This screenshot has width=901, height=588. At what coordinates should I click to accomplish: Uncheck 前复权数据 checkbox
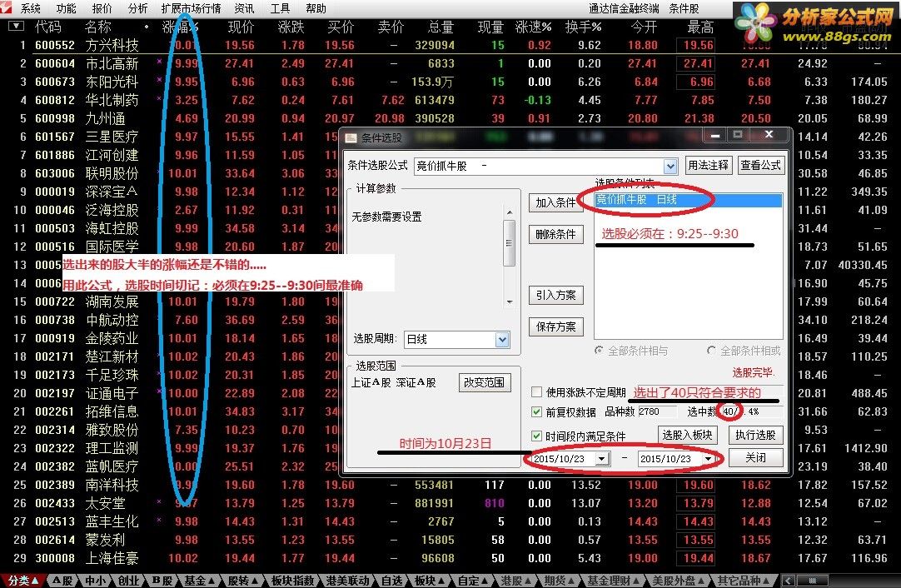point(537,411)
